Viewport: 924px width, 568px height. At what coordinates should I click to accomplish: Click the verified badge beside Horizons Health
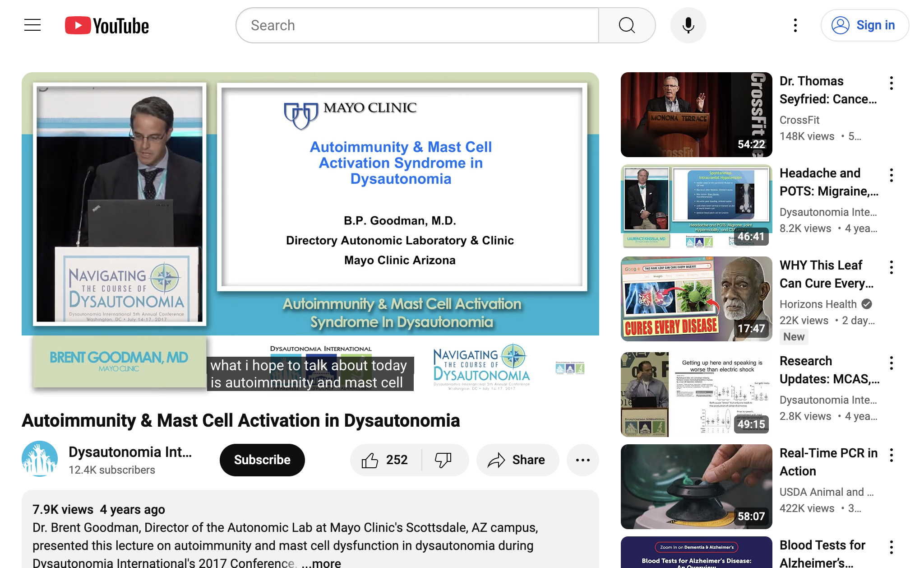click(867, 304)
